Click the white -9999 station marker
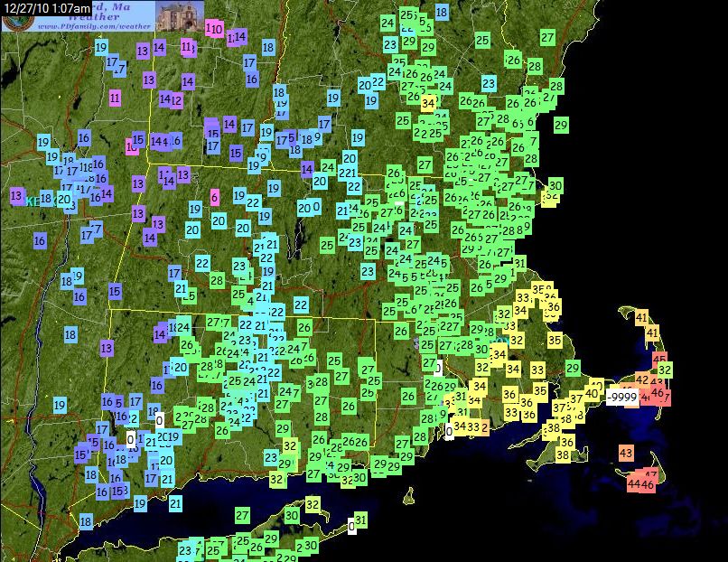 point(621,397)
